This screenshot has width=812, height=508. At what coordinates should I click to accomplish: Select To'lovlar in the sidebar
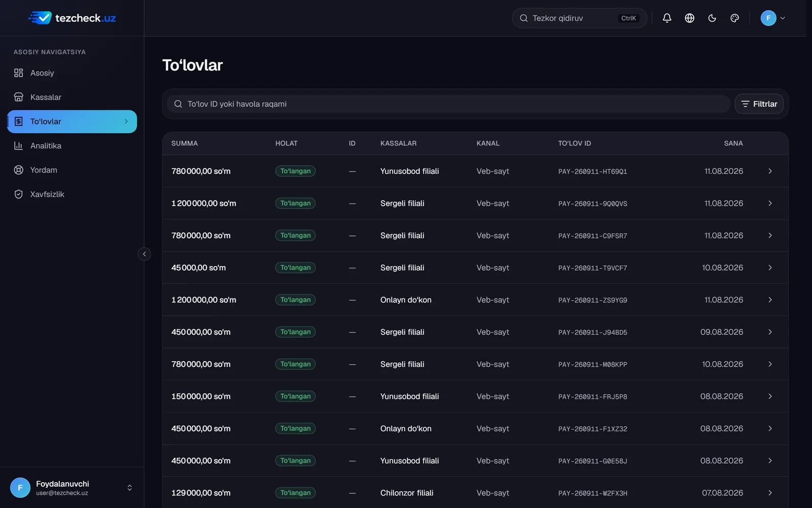tap(72, 121)
